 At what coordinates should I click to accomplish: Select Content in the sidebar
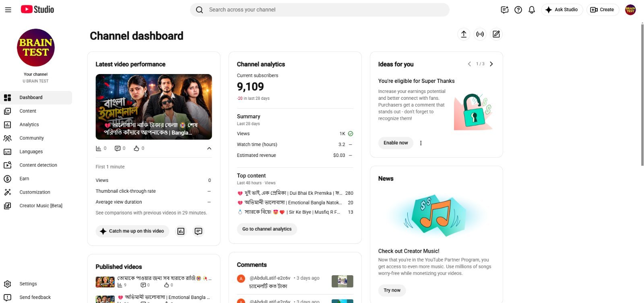tap(36, 111)
